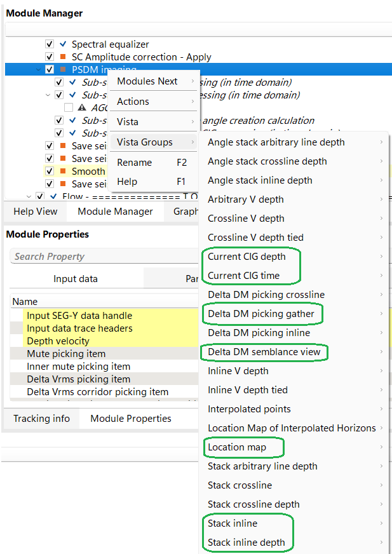
Task: Click the blue checkmark status icon beside Spectral equalizer
Action: [x=62, y=44]
